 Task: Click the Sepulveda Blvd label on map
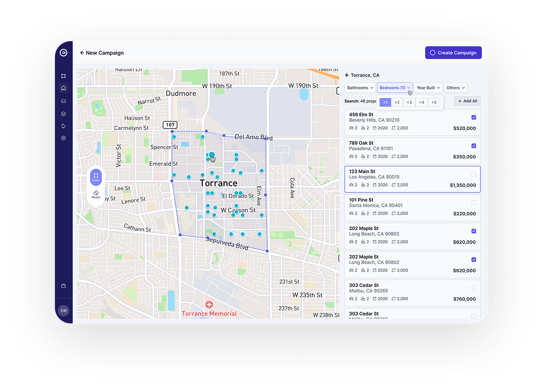click(x=227, y=244)
